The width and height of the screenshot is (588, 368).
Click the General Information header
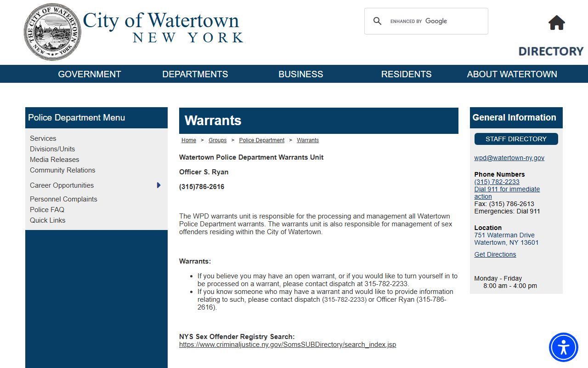pyautogui.click(x=514, y=118)
